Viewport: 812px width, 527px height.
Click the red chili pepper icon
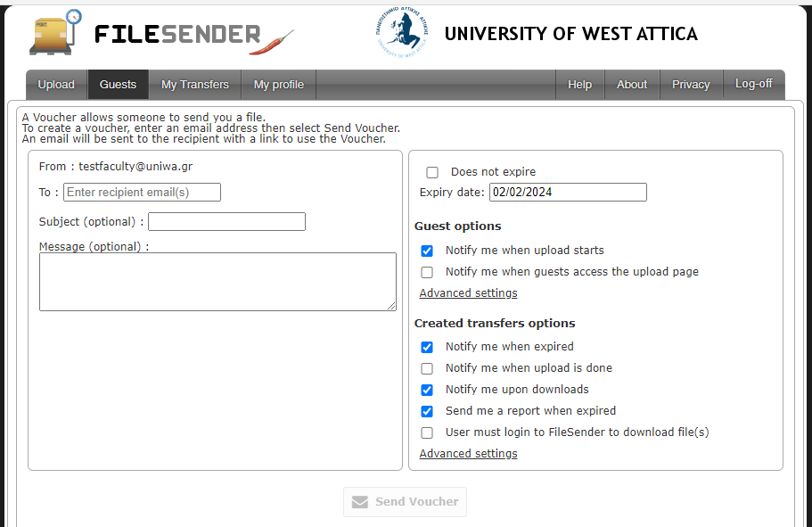271,43
